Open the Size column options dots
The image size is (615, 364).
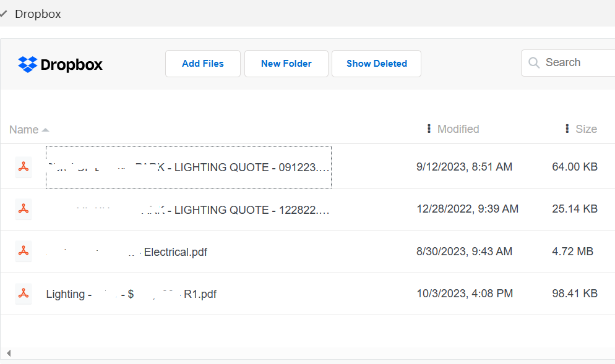(567, 129)
